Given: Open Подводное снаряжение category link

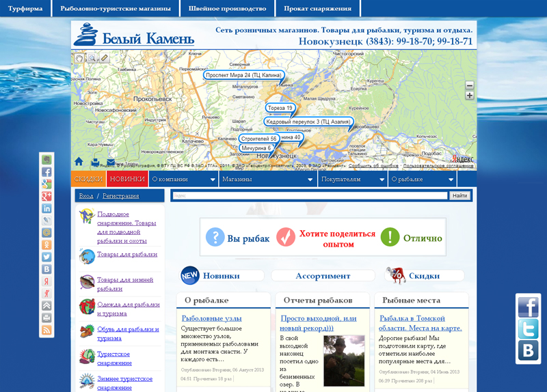Looking at the screenshot, I should pos(126,227).
